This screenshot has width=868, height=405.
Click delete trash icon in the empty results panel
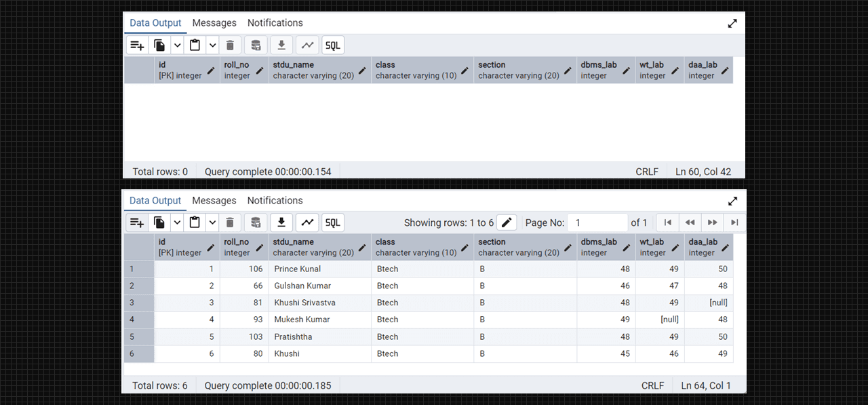click(230, 45)
